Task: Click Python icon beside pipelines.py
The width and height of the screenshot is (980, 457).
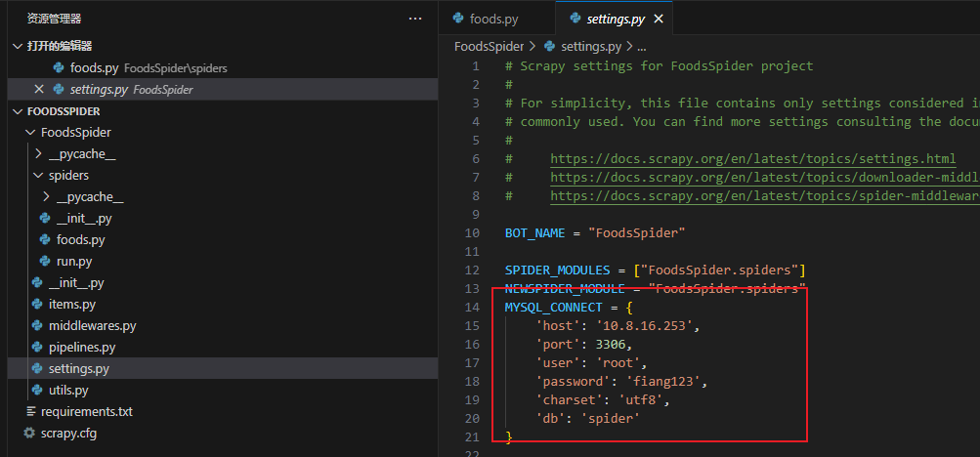Action: point(37,347)
